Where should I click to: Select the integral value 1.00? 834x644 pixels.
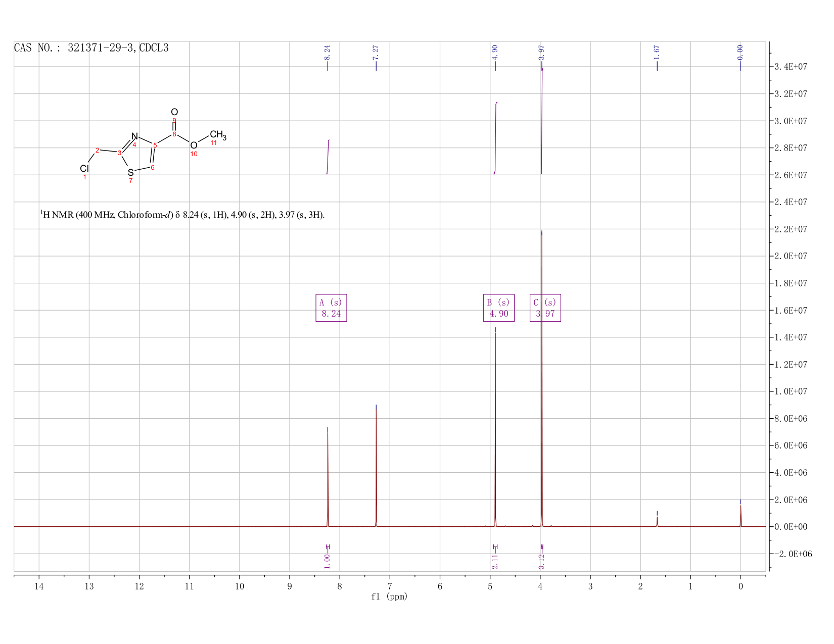(328, 558)
